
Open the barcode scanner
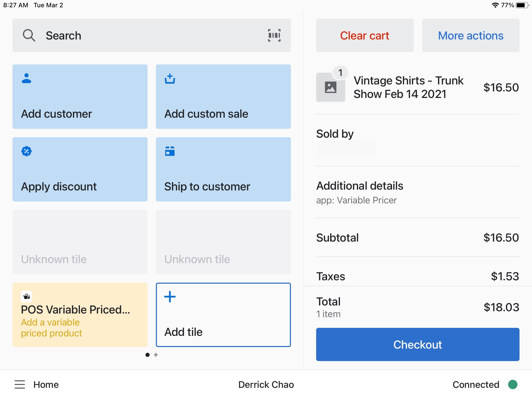point(274,35)
